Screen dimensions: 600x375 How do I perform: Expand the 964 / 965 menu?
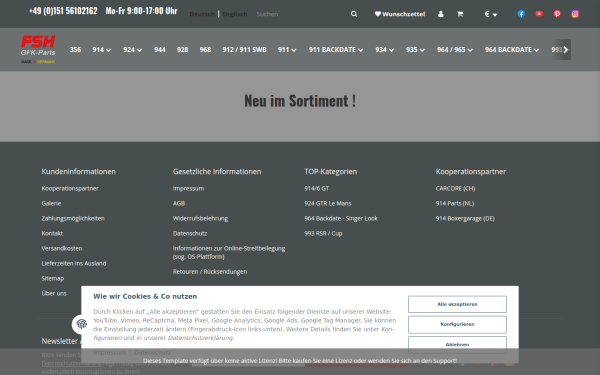tap(455, 50)
